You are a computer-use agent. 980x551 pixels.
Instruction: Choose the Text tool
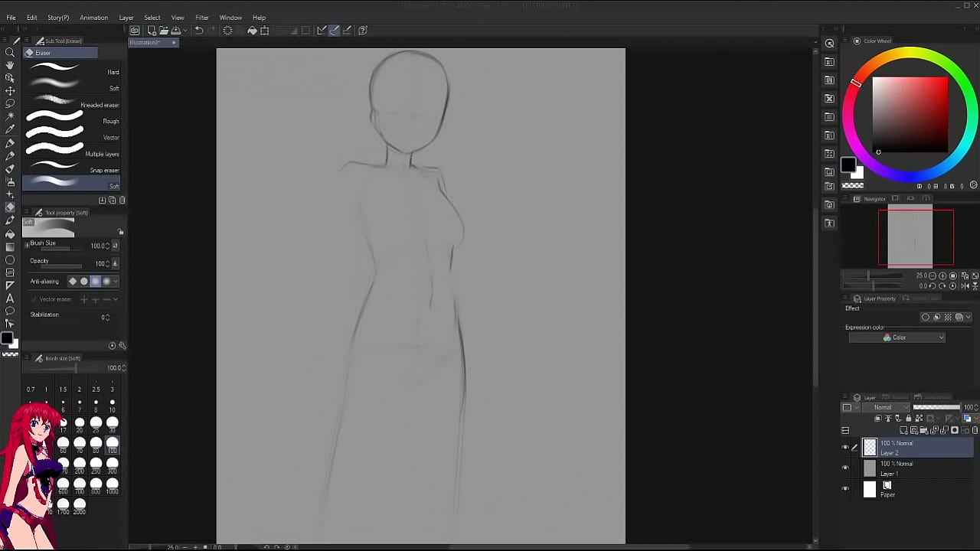(10, 298)
